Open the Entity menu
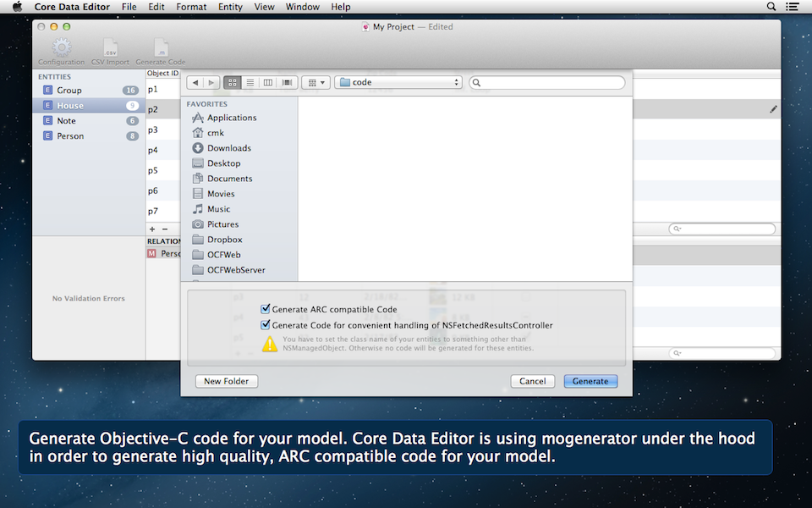The height and width of the screenshot is (508, 812). click(x=230, y=7)
